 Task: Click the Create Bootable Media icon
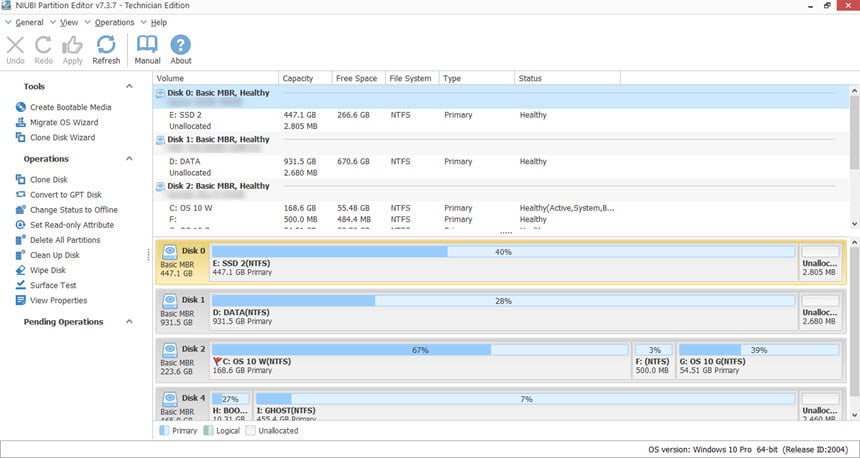click(21, 107)
